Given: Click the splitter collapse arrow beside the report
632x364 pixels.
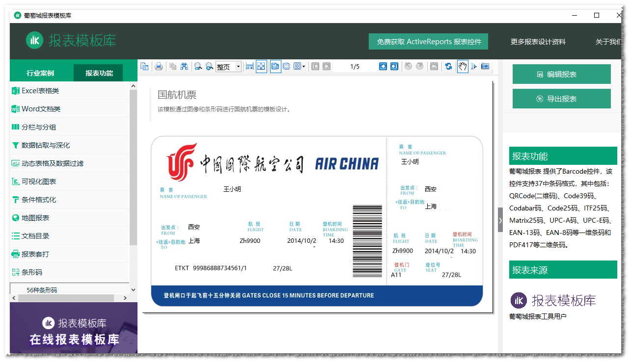Looking at the screenshot, I should (500, 220).
